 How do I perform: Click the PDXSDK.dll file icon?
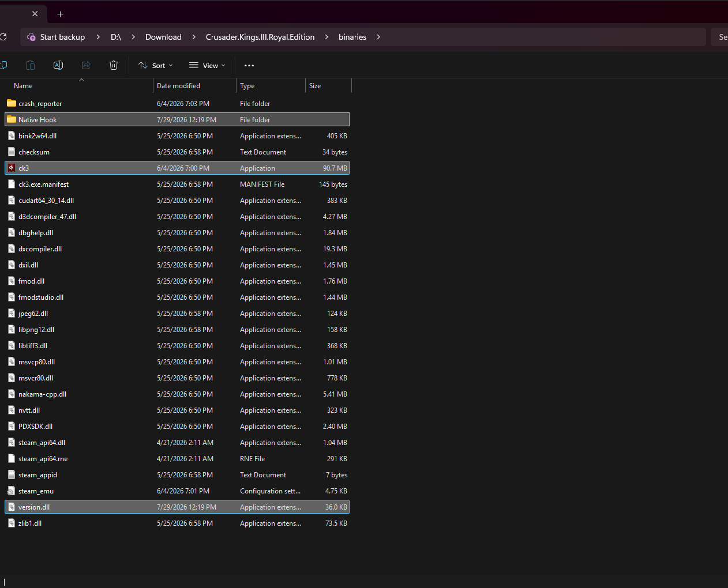12,427
